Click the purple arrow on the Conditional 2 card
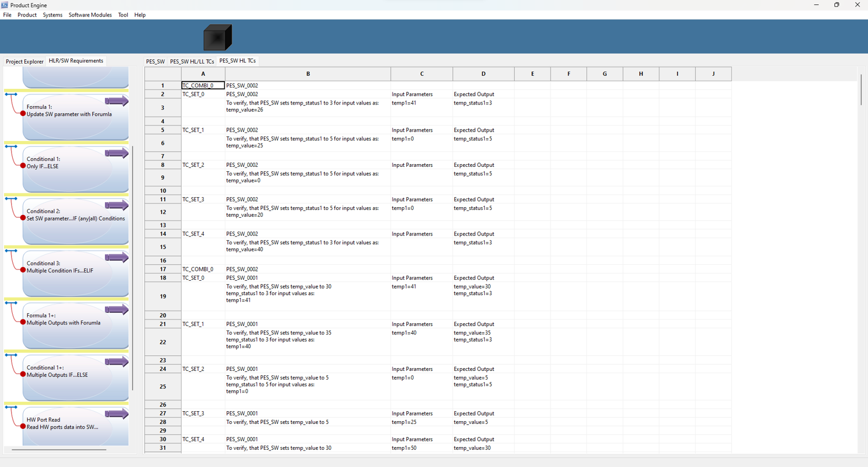Screen dimensions: 868x467 [x=117, y=206]
